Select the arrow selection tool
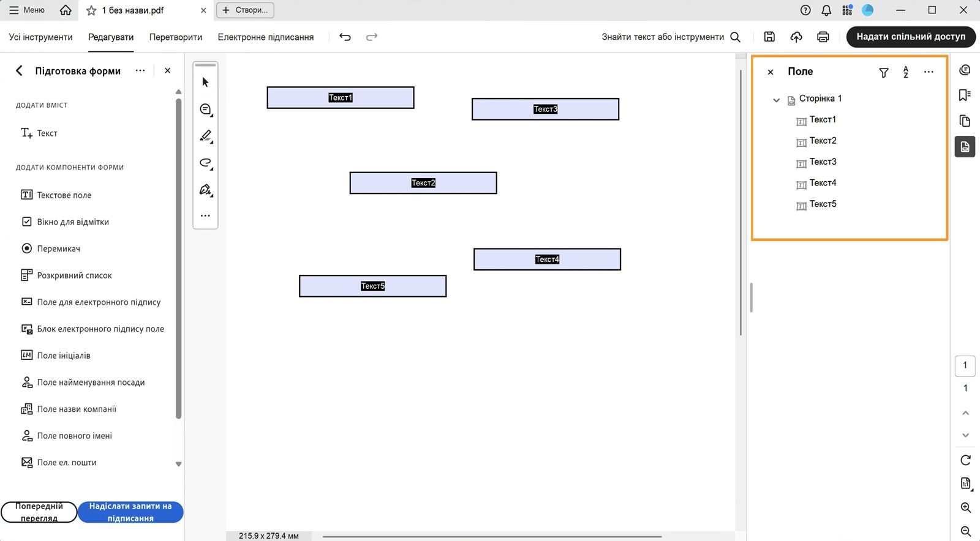Image resolution: width=980 pixels, height=541 pixels. (x=205, y=82)
